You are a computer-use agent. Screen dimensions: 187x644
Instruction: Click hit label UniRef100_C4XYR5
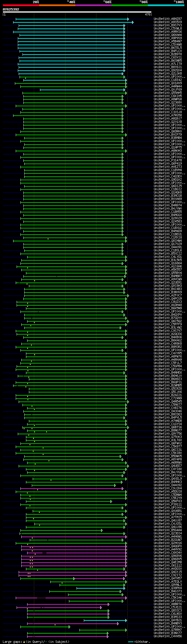click(168, 353)
